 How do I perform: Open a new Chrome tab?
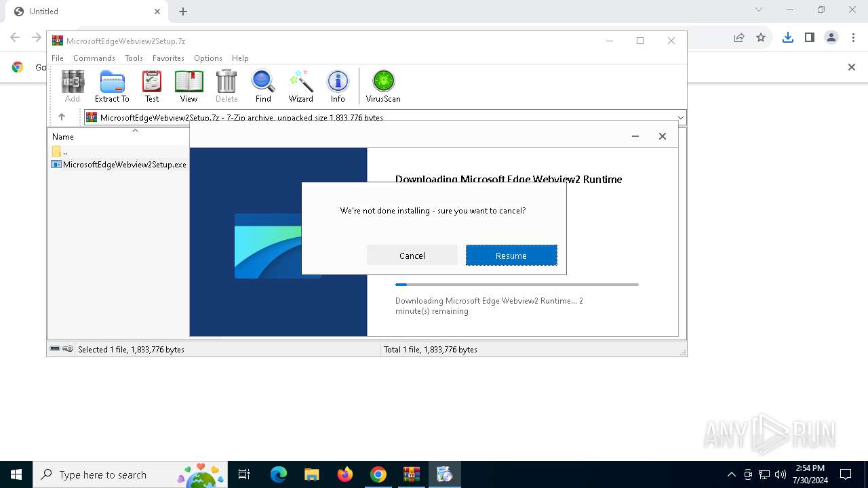pos(183,12)
